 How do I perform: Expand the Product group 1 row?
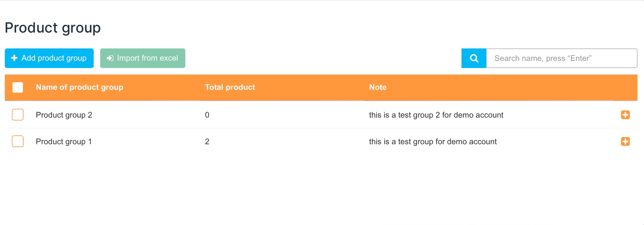(x=625, y=141)
